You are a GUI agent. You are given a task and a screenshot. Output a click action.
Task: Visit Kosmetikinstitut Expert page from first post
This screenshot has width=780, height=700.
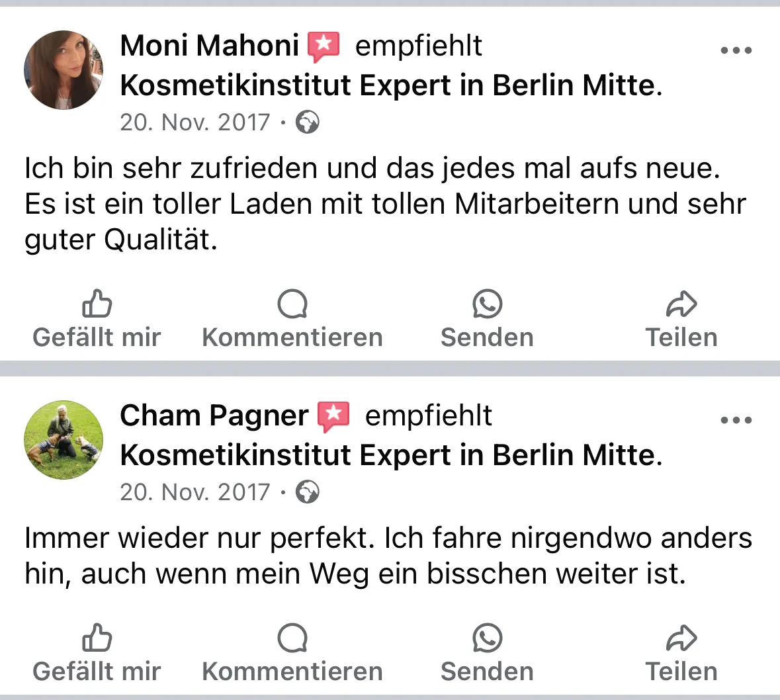coord(391,85)
